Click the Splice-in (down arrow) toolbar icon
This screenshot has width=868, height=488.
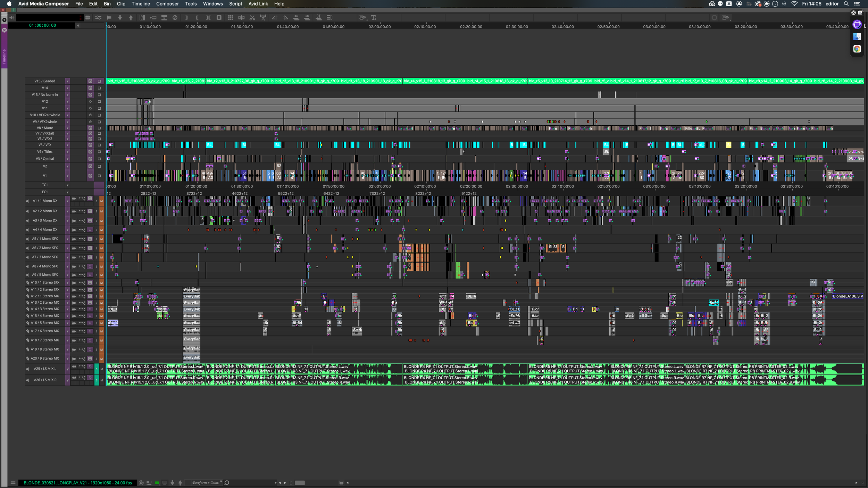point(120,18)
